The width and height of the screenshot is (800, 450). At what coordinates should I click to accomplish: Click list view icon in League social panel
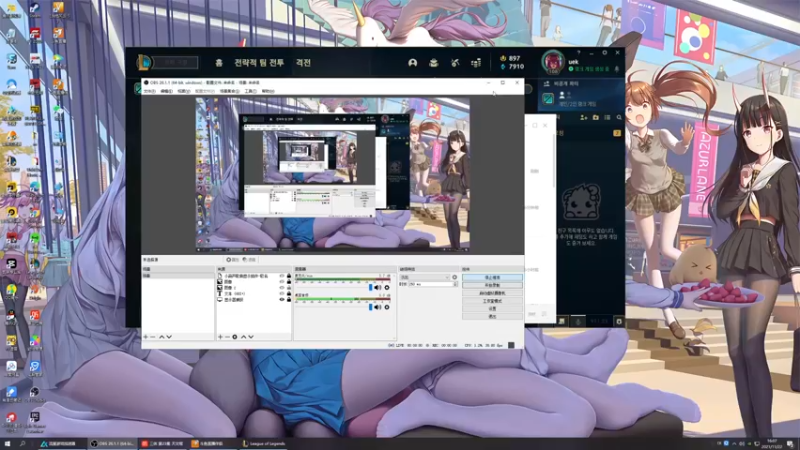607,117
